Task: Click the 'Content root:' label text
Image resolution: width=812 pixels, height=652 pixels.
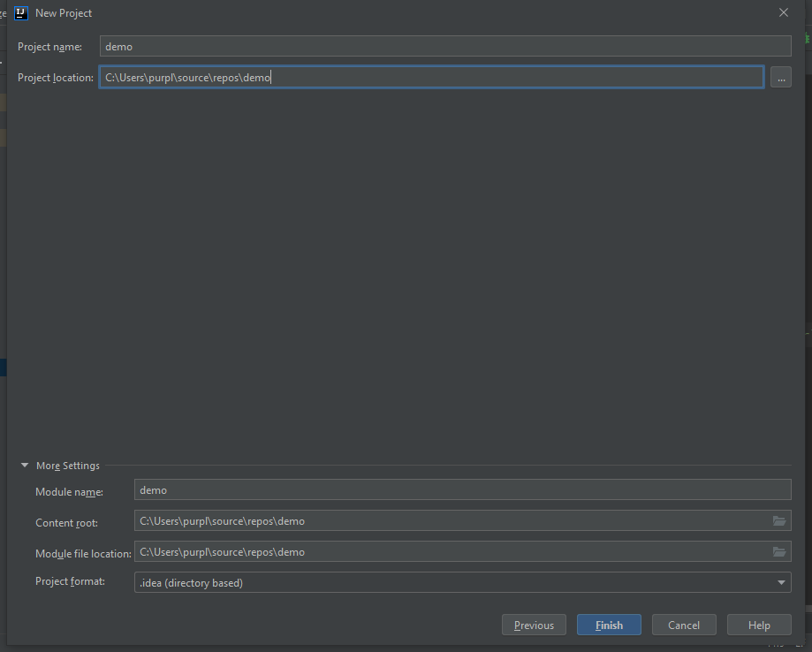Action: 66,523
